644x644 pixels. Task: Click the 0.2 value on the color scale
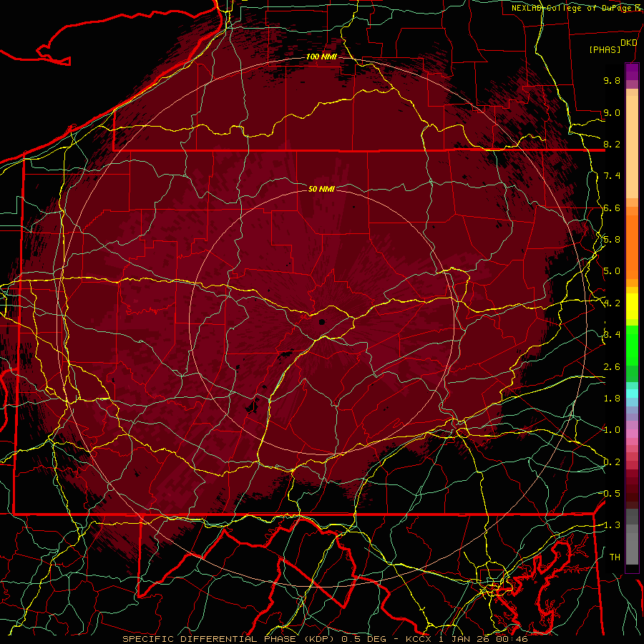point(612,462)
